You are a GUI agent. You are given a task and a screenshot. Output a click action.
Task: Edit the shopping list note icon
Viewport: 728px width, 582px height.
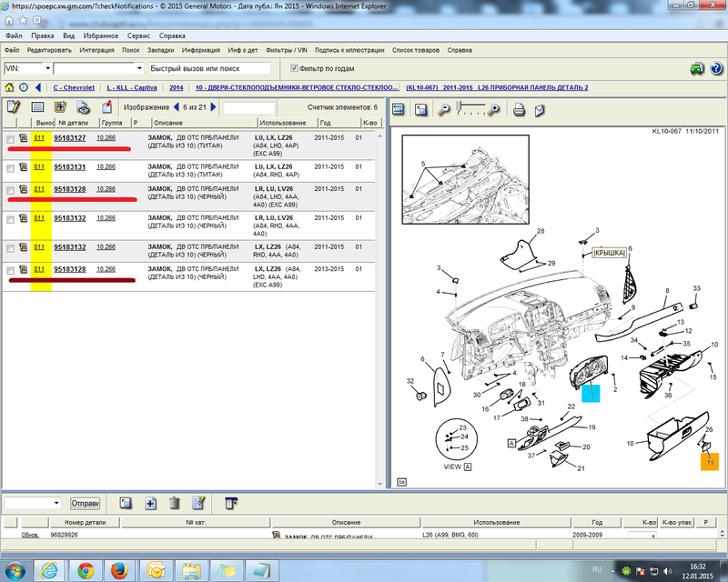(x=198, y=503)
